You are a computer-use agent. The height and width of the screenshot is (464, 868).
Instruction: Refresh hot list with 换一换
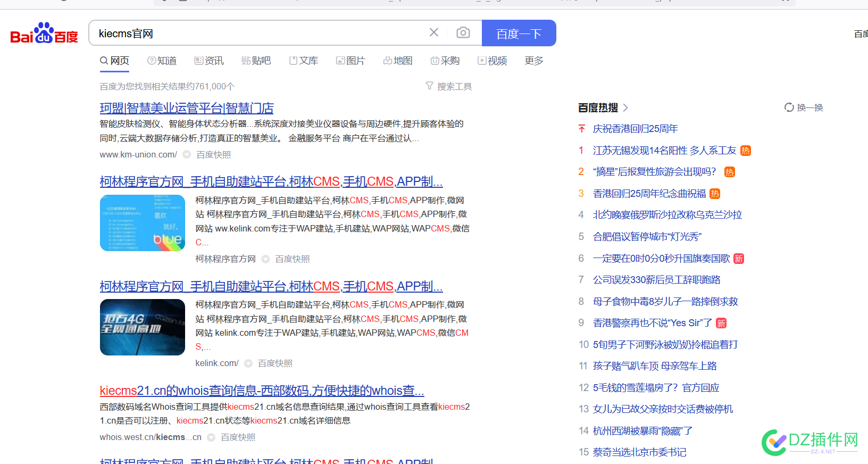click(804, 107)
